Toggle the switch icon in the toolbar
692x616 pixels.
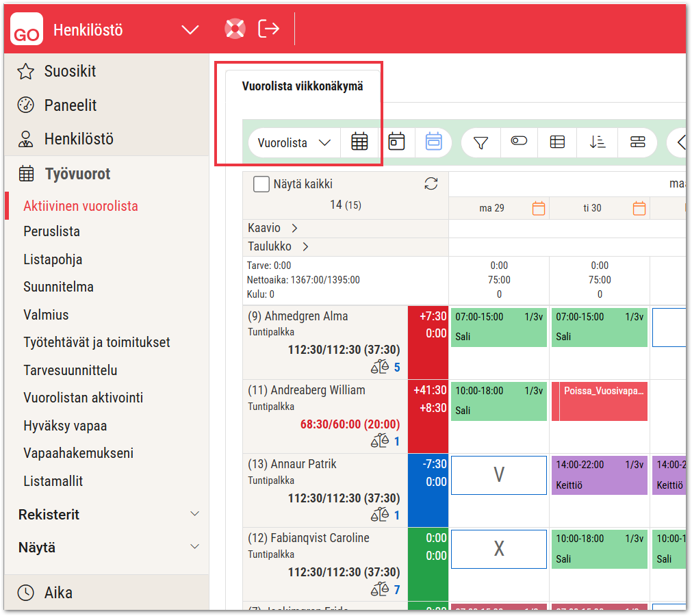519,141
